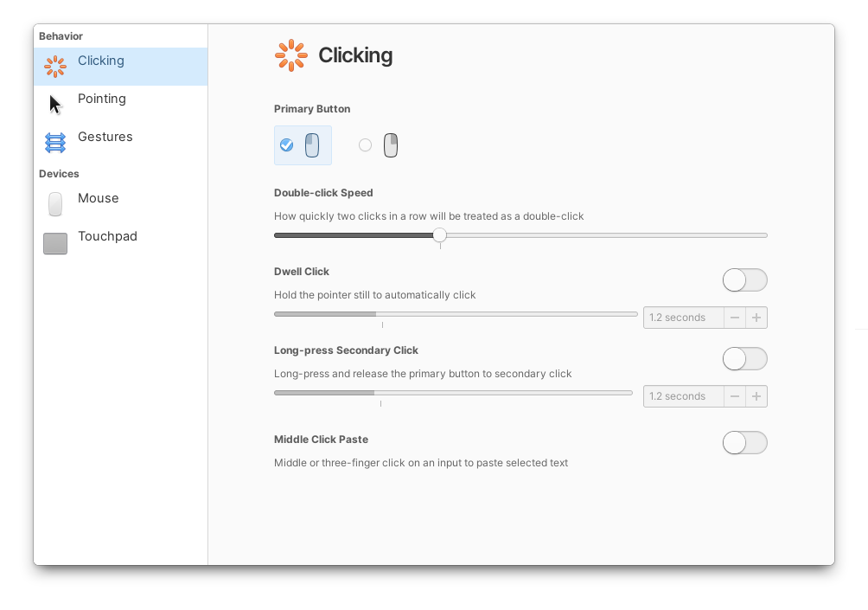
Task: Click the Long-press Secondary Click heading
Action: point(346,350)
